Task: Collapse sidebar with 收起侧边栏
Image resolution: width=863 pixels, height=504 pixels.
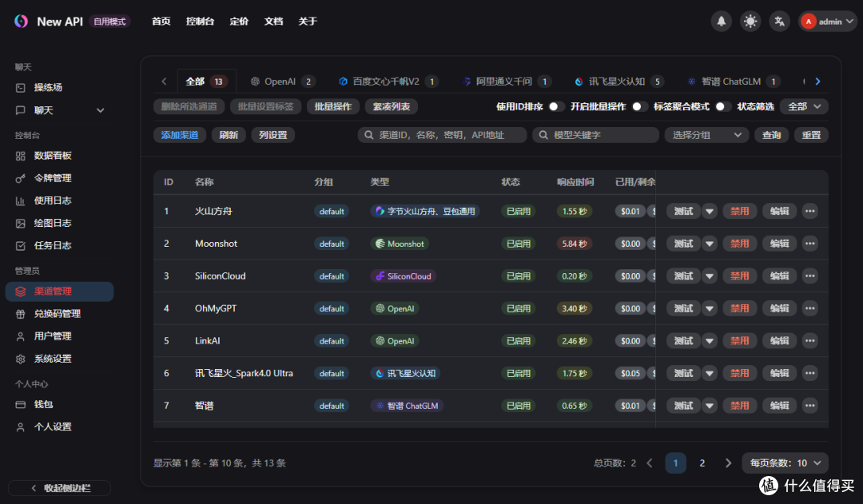Action: coord(59,488)
